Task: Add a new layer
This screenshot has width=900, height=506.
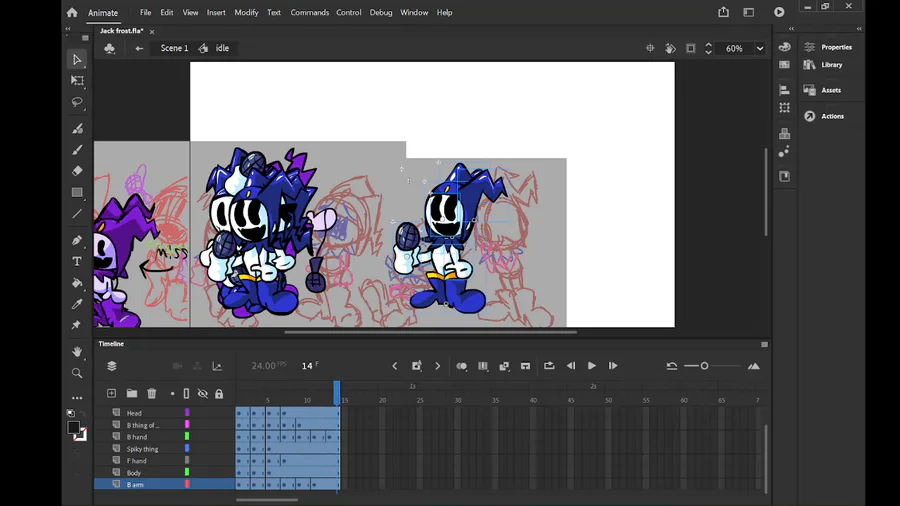Action: coord(111,393)
